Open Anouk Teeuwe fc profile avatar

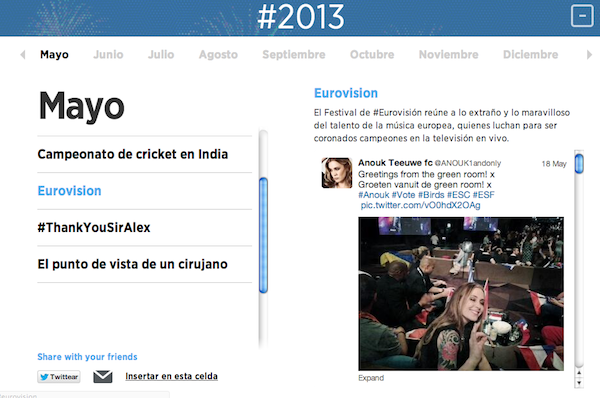pyautogui.click(x=336, y=173)
